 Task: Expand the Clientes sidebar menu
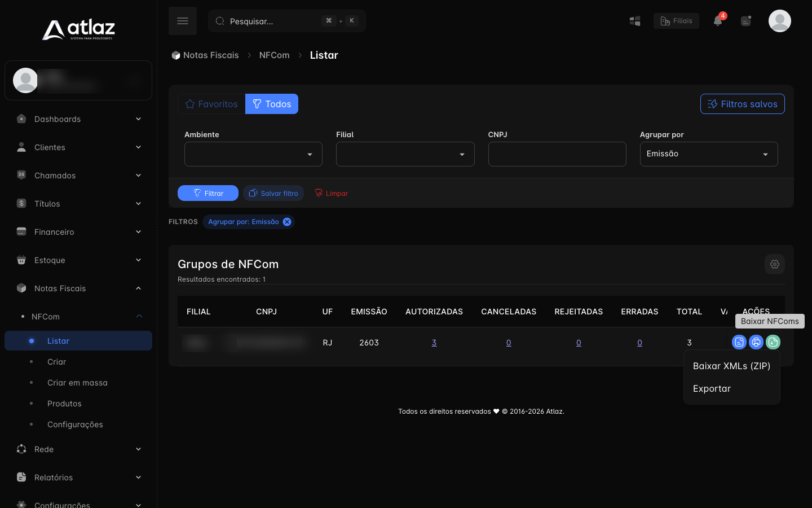(78, 147)
